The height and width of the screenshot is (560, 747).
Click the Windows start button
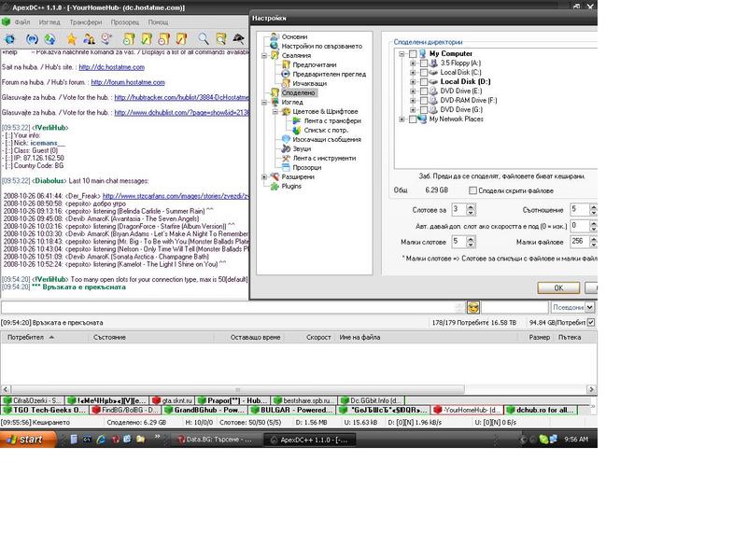click(28, 439)
